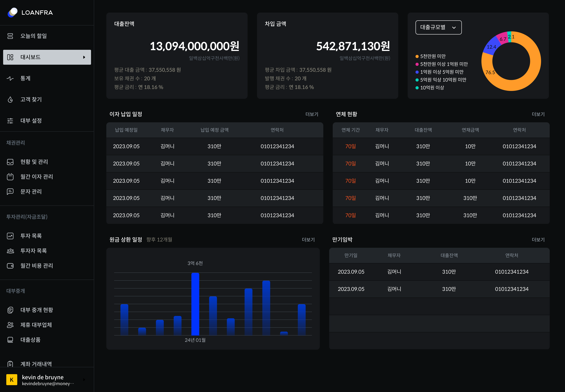Click 더보기 for 연체 현황

click(x=538, y=114)
